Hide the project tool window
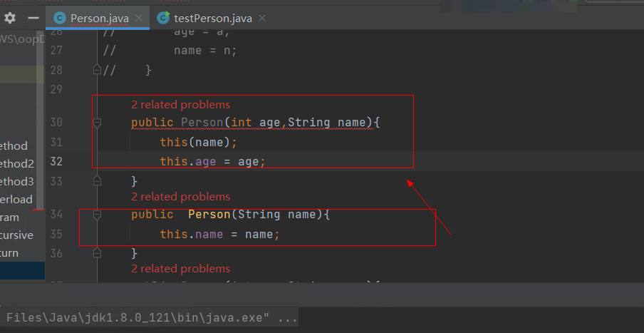Image resolution: width=644 pixels, height=333 pixels. pyautogui.click(x=33, y=18)
